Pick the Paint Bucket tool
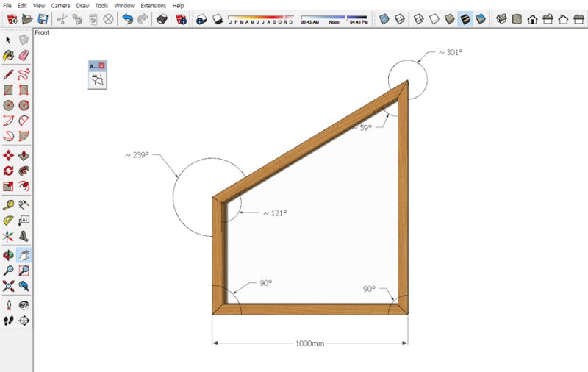The width and height of the screenshot is (588, 372). tap(8, 55)
